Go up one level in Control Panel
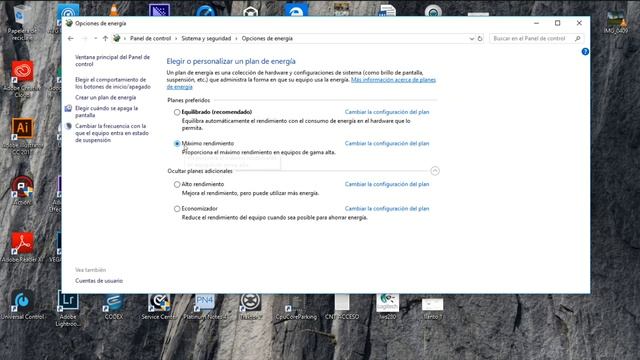 pos(105,38)
